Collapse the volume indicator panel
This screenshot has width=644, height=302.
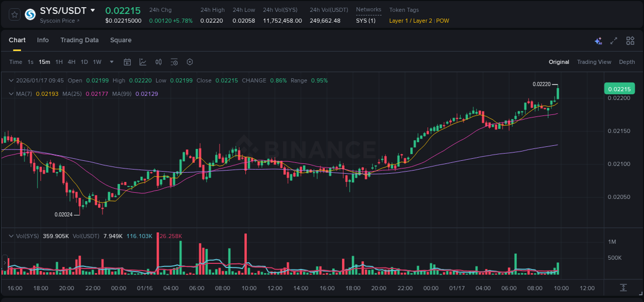click(11, 235)
